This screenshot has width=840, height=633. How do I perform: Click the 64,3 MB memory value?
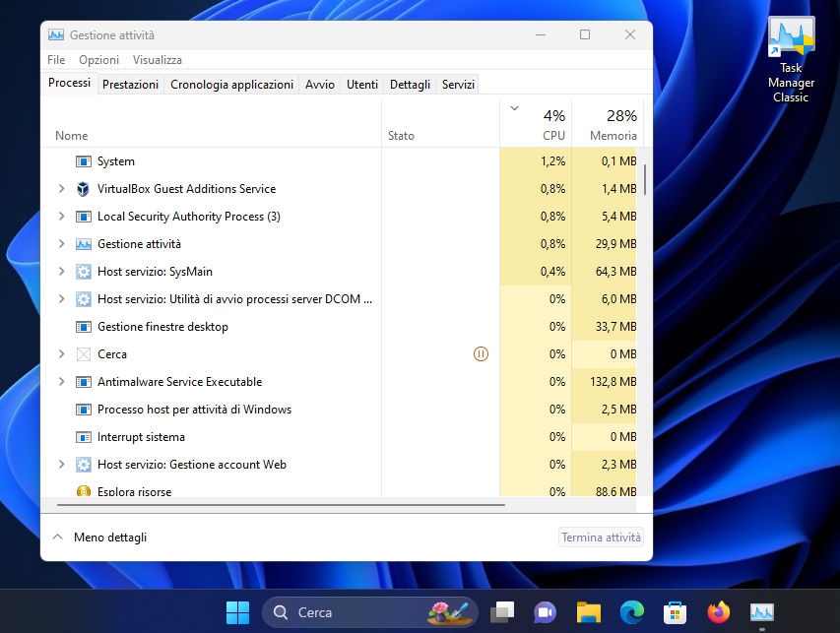pos(615,272)
